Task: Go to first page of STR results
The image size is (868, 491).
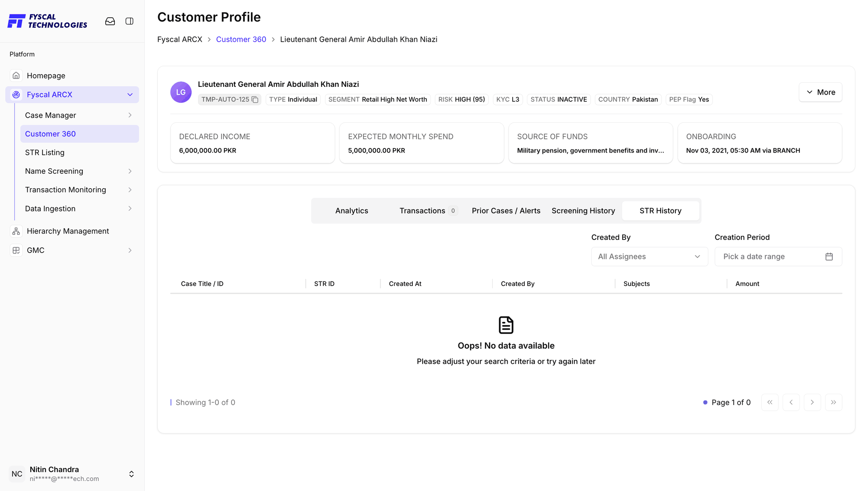Action: click(770, 402)
